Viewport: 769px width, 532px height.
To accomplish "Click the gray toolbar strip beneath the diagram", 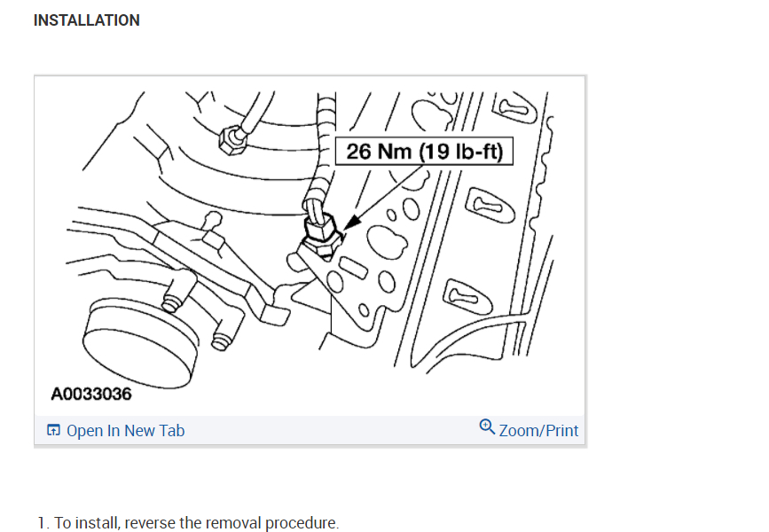I will (x=310, y=430).
